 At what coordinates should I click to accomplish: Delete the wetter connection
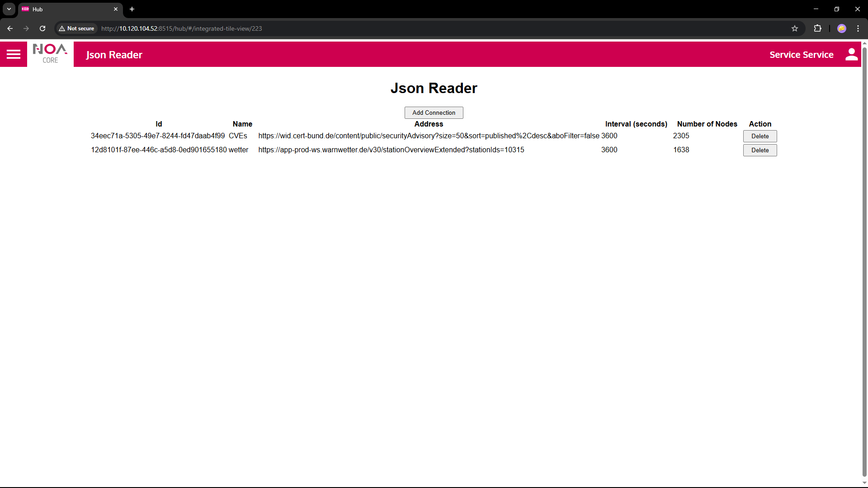click(759, 150)
